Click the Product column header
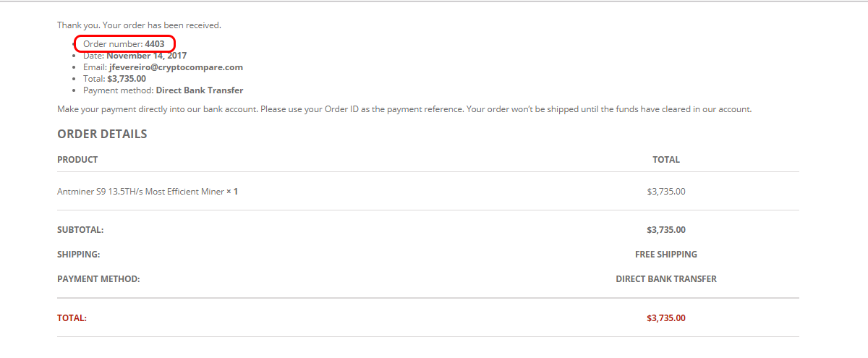This screenshot has height=358, width=868. (x=77, y=159)
